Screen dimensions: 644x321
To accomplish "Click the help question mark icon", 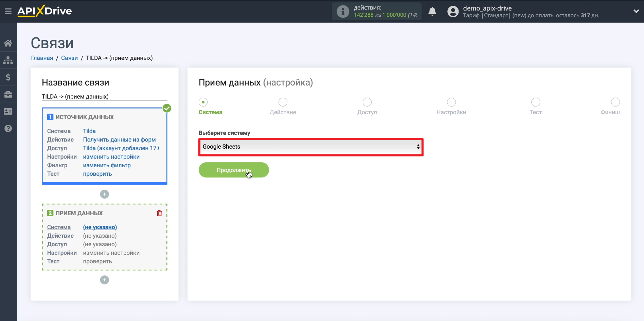I will [8, 129].
